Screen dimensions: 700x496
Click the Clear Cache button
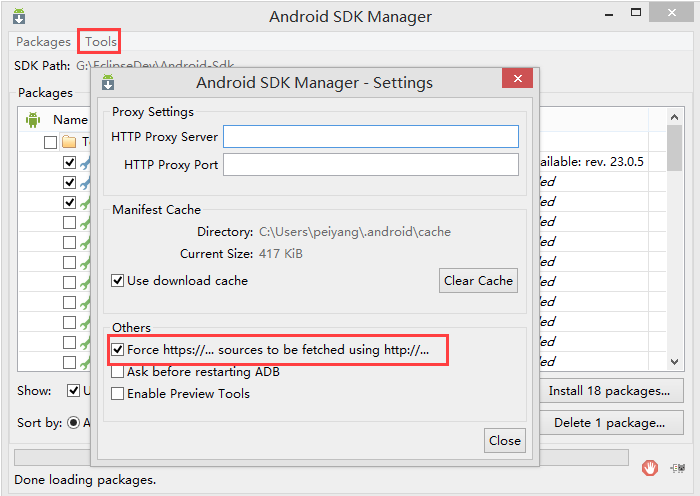click(x=478, y=280)
